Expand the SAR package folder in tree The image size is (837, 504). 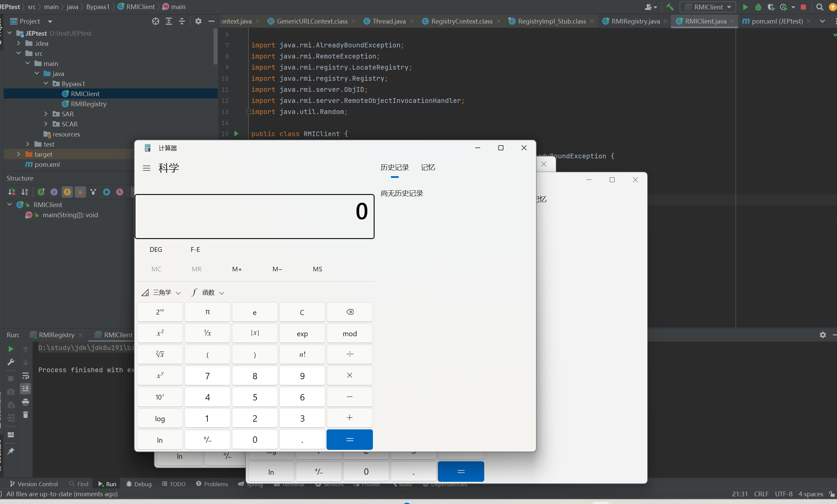click(46, 114)
